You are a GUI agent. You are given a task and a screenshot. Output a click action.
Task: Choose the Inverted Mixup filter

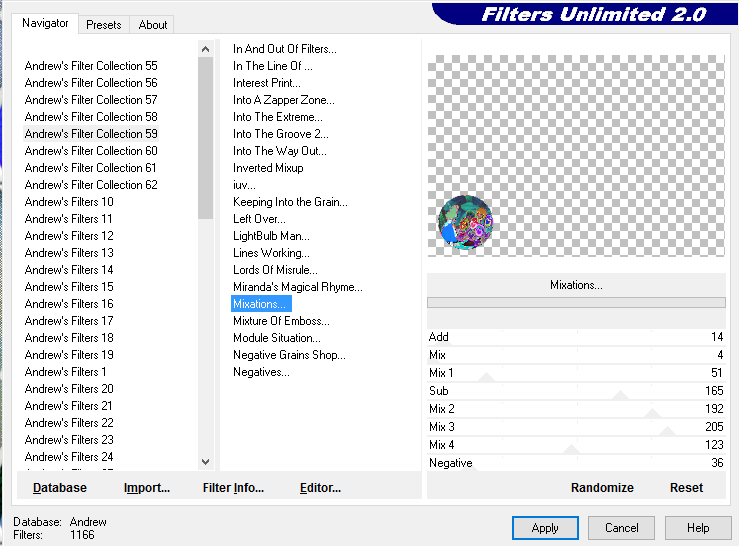268,168
